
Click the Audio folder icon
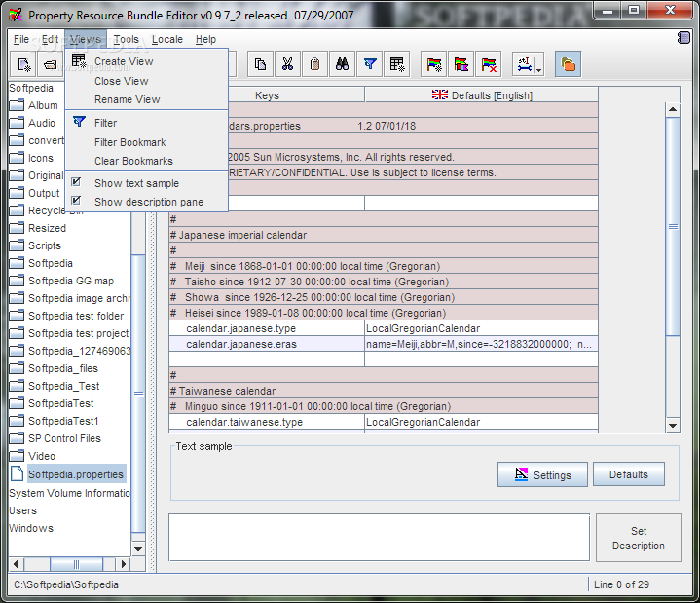17,123
